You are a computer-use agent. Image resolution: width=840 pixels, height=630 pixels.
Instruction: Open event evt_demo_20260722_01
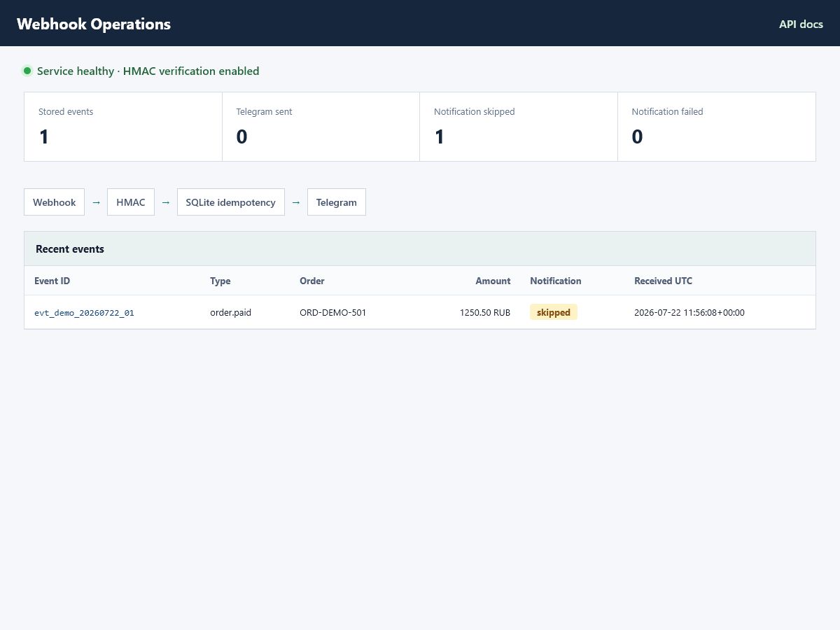(x=84, y=313)
